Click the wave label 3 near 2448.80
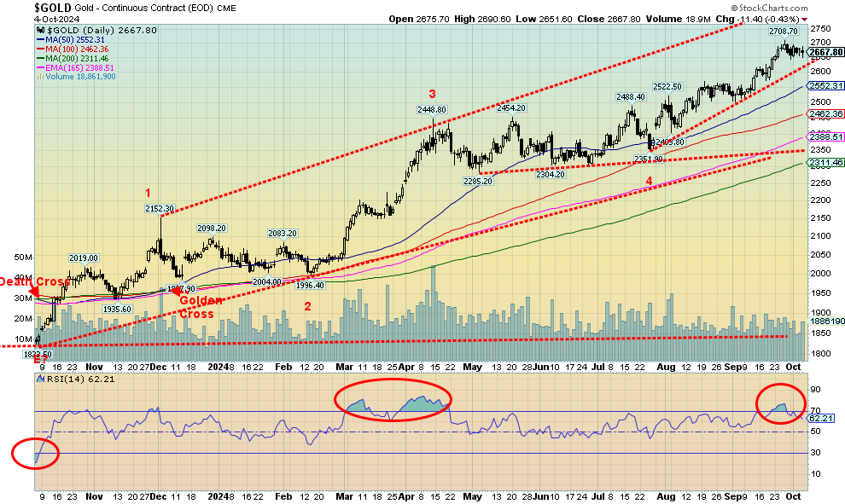This screenshot has height=504, width=845. pos(433,94)
